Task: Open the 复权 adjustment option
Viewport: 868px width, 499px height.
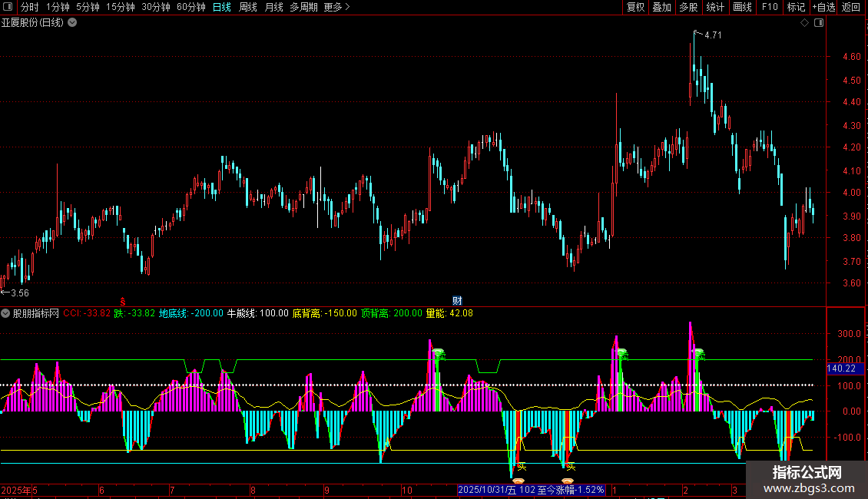Action: point(635,7)
